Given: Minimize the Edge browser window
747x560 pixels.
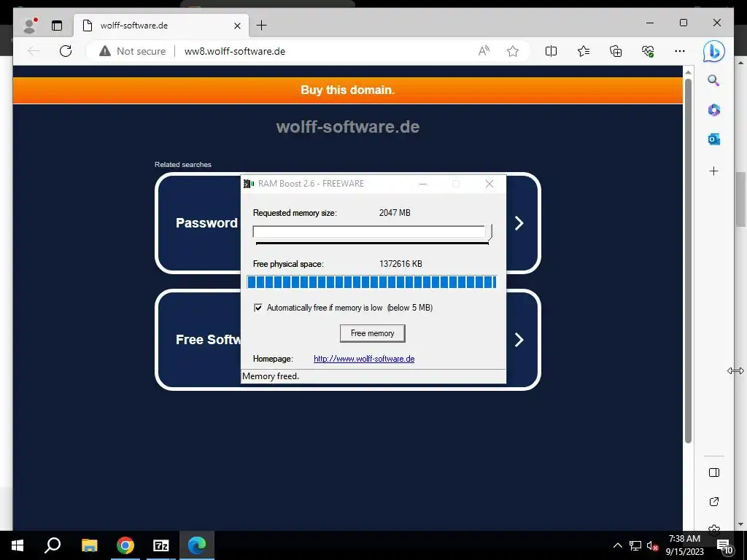Looking at the screenshot, I should tap(650, 23).
